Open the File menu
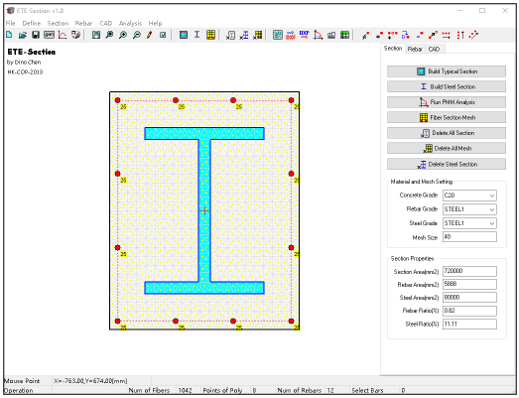 point(10,23)
